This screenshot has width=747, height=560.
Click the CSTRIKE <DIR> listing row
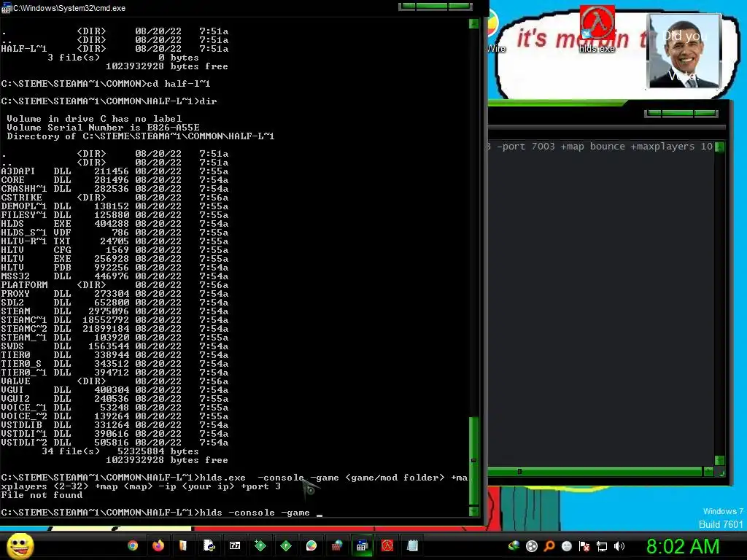click(x=115, y=197)
